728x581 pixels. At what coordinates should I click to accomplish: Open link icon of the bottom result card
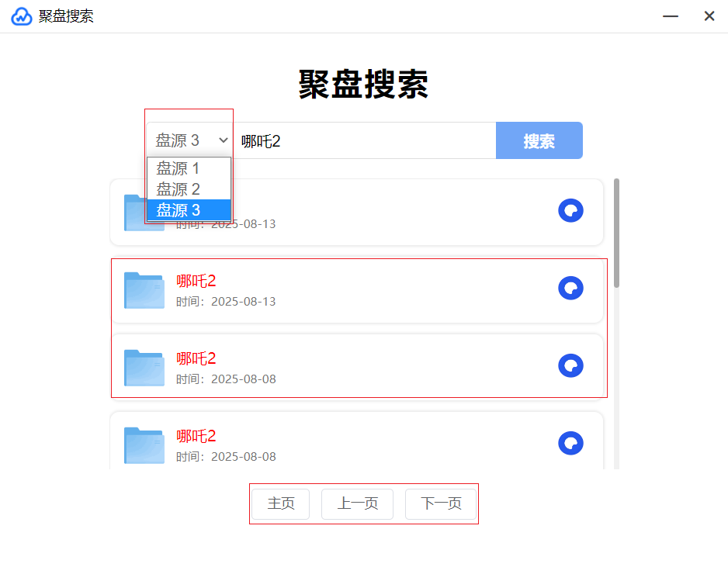[x=570, y=443]
